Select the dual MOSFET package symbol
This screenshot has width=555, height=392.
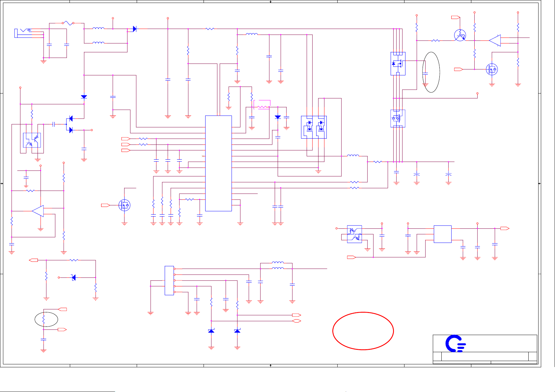pos(314,127)
